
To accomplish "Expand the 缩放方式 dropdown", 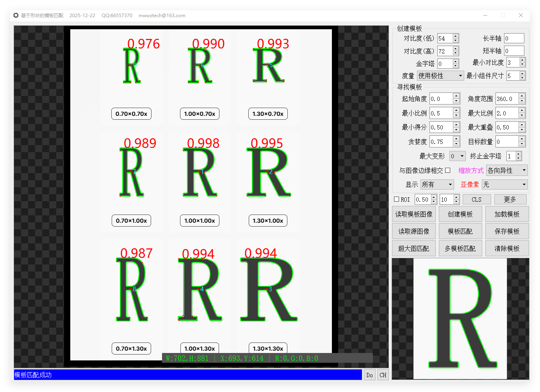I will pos(506,170).
